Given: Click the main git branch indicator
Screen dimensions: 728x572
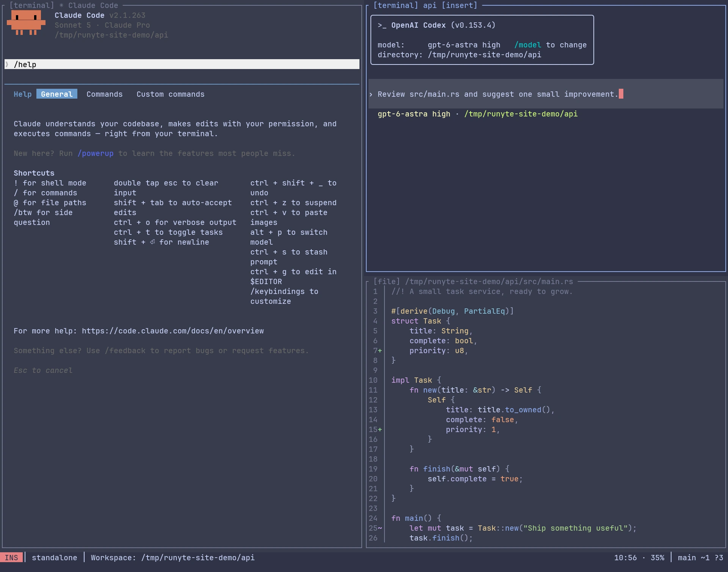Looking at the screenshot, I should coord(701,558).
